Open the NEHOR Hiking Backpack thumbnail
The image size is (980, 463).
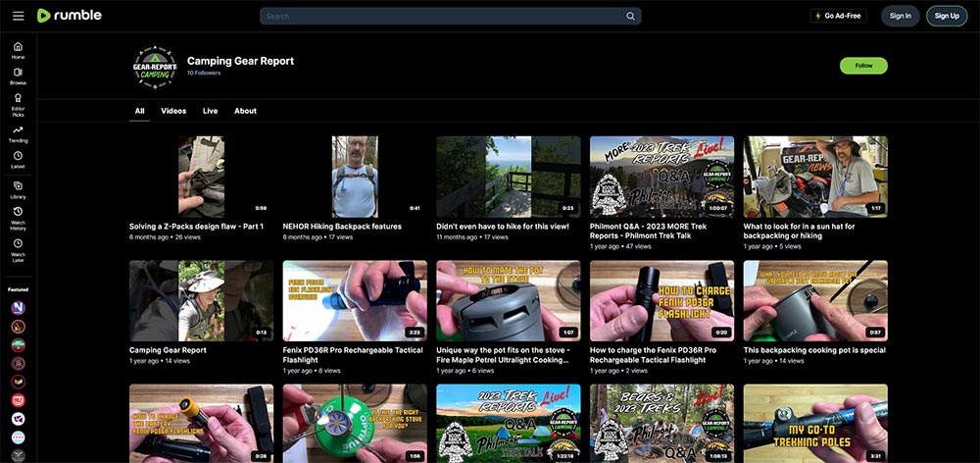tap(355, 177)
